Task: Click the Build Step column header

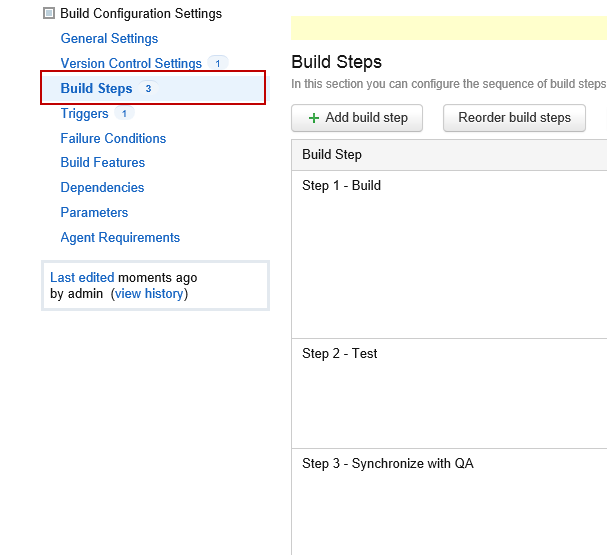Action: coord(332,155)
